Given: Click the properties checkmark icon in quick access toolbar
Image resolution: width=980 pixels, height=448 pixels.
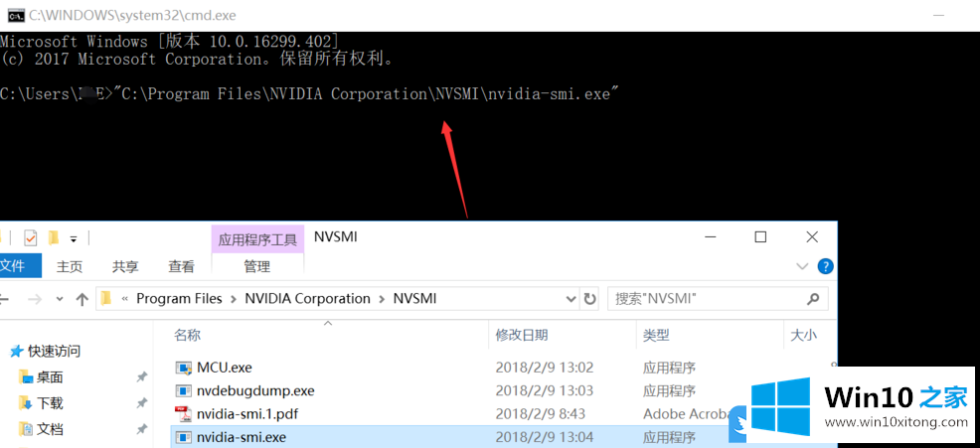Looking at the screenshot, I should point(30,238).
